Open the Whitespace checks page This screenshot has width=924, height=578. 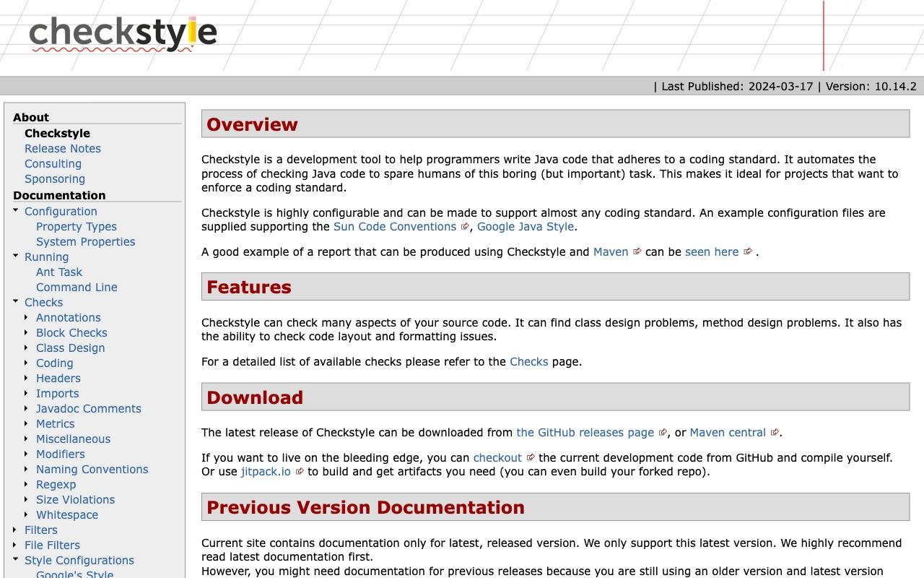67,515
